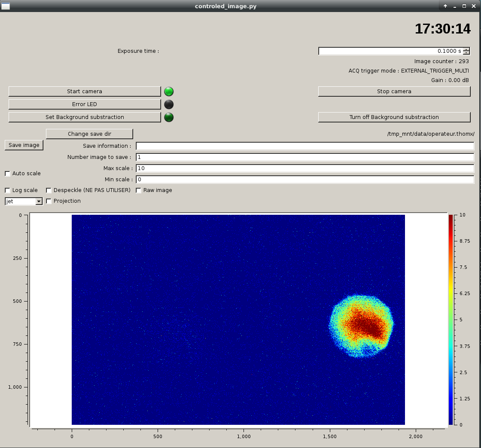Enable the Raw image checkbox
Screen dimensions: 481x448
pyautogui.click(x=139, y=190)
